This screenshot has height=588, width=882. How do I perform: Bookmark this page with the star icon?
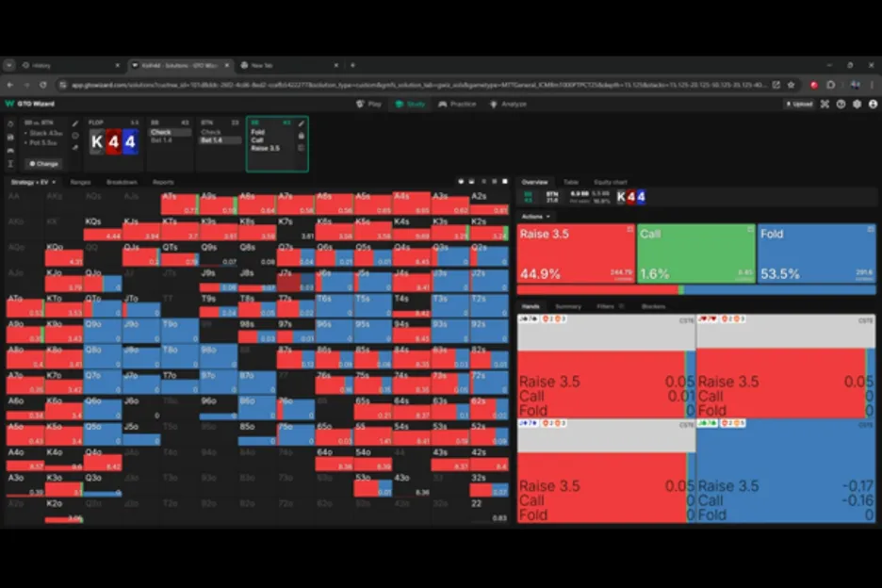click(790, 84)
